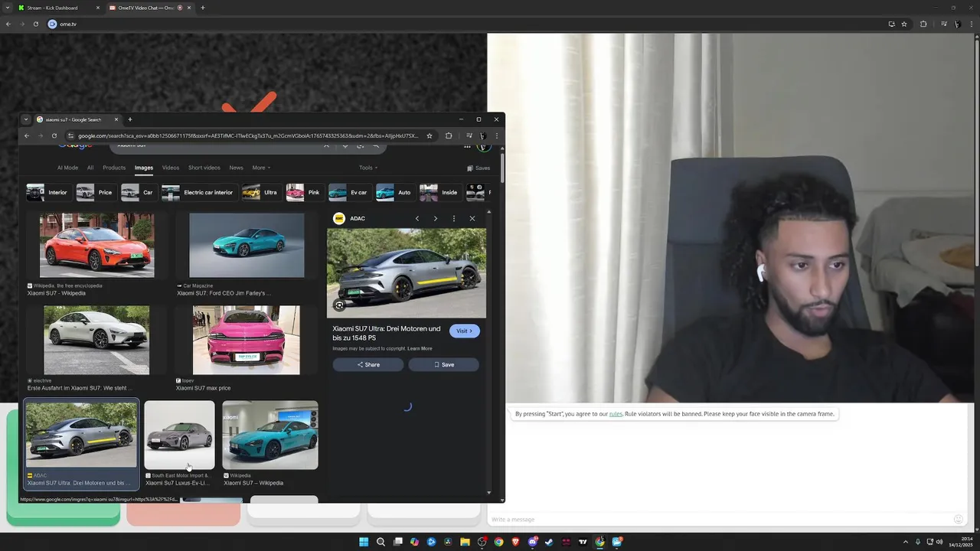This screenshot has width=980, height=551.
Task: Reload the Google Search page
Action: 54,135
